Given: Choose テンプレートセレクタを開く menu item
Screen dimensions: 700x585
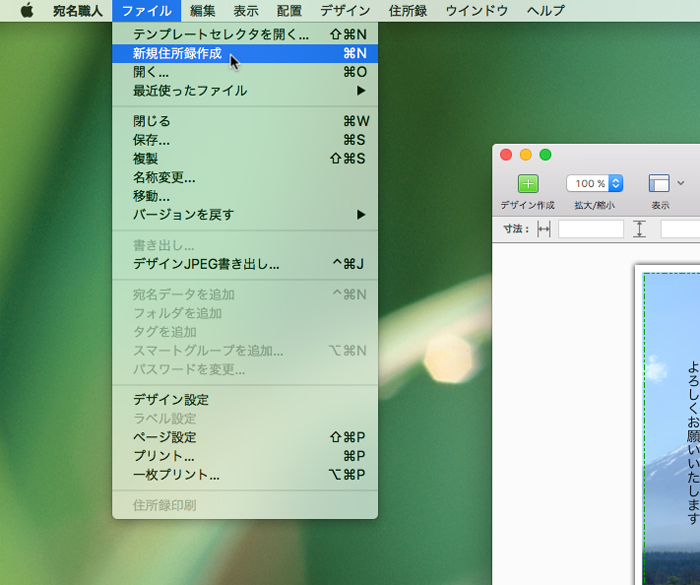Looking at the screenshot, I should (x=220, y=34).
